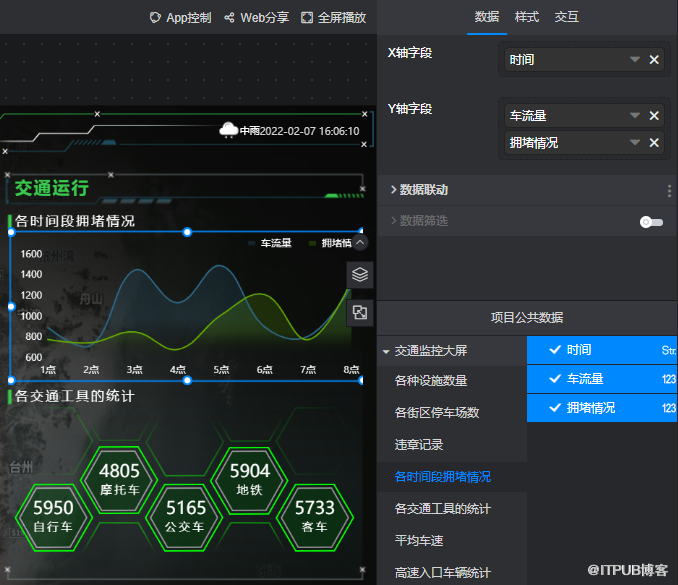Screen dimensions: 678x585
Task: Click the resize icon below layers button
Action: point(360,313)
